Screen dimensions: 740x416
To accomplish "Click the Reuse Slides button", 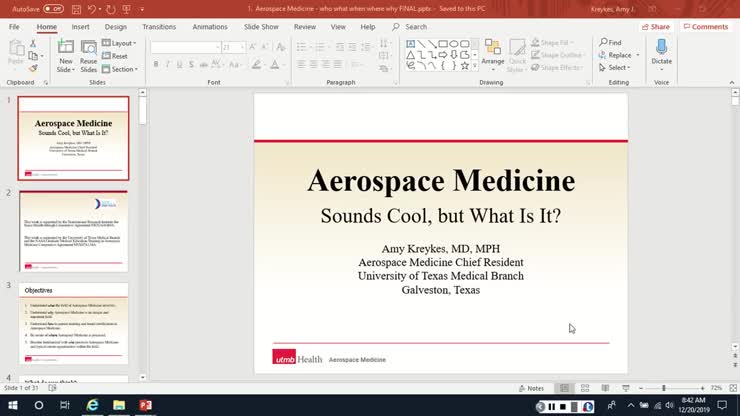I will click(x=88, y=57).
